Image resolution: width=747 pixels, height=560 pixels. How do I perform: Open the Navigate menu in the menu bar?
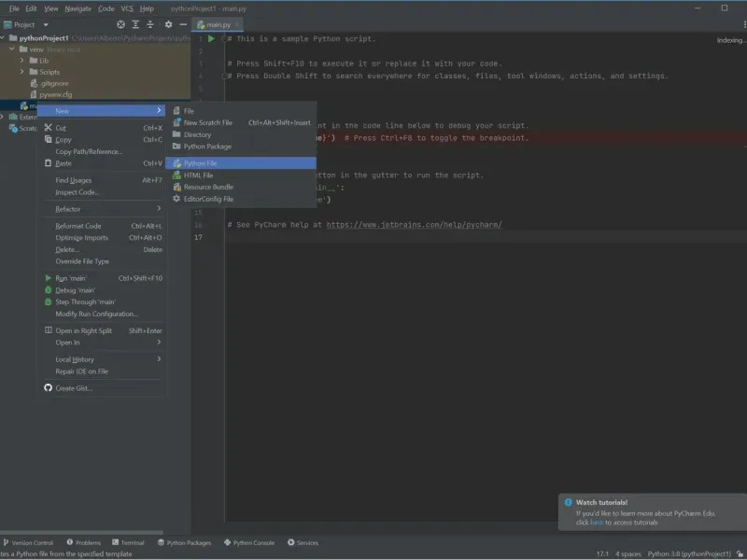point(78,8)
